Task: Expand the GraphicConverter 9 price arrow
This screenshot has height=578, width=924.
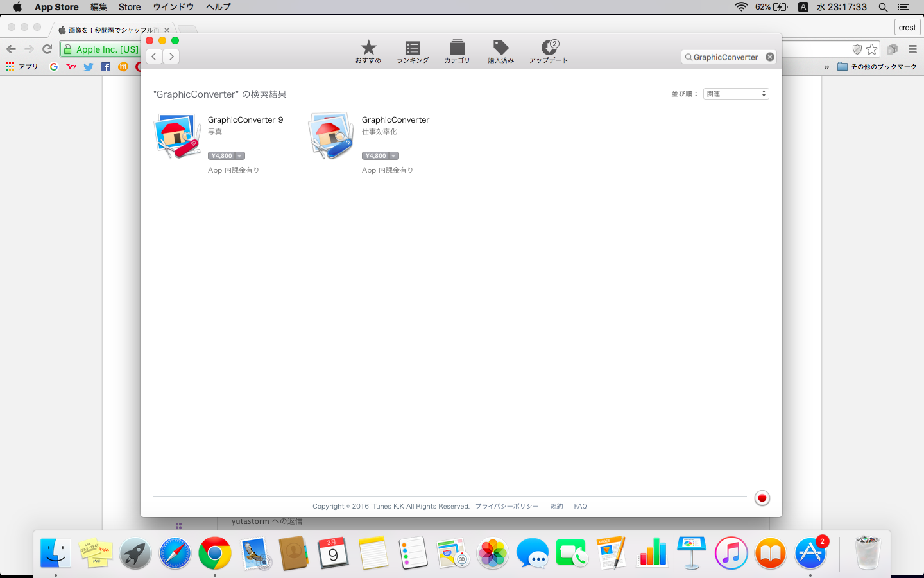Action: 240,156
